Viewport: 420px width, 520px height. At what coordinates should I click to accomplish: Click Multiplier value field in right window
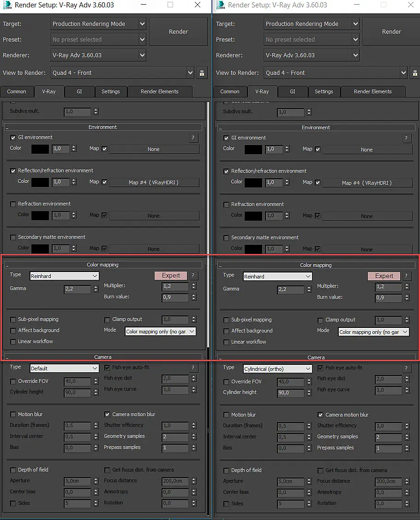click(x=389, y=286)
